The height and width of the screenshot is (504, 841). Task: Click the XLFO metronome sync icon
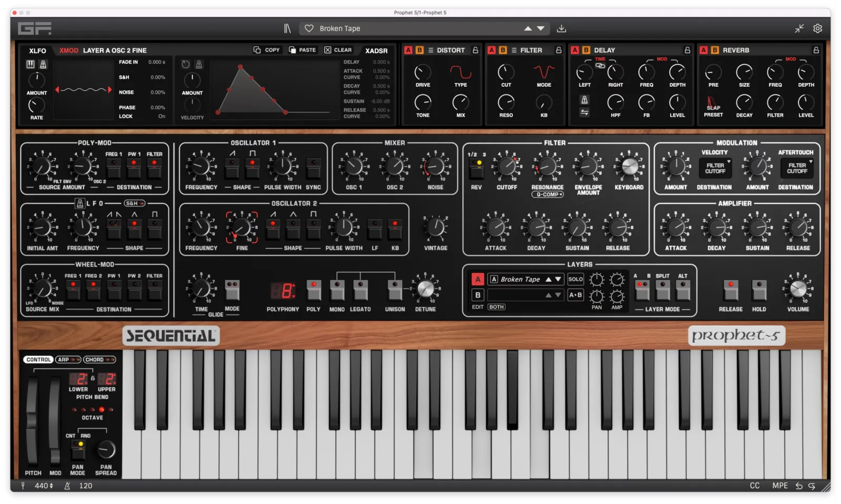[x=43, y=64]
